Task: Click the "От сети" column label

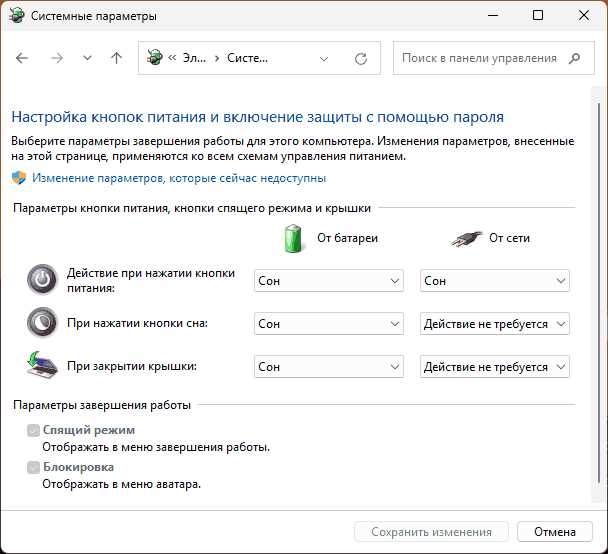Action: 510,238
